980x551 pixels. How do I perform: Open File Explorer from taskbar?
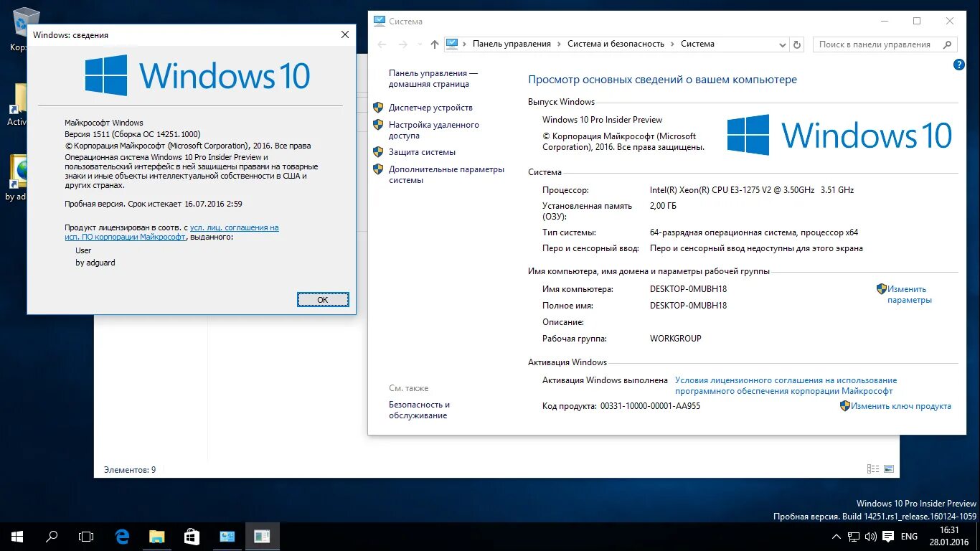[x=156, y=536]
